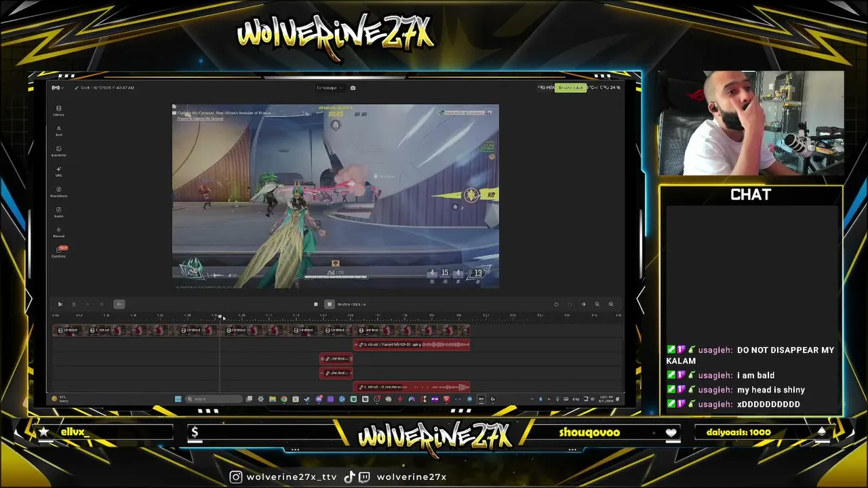868x488 pixels.
Task: Click the "shouqovoo" name on the overlay bar
Action: click(x=589, y=432)
